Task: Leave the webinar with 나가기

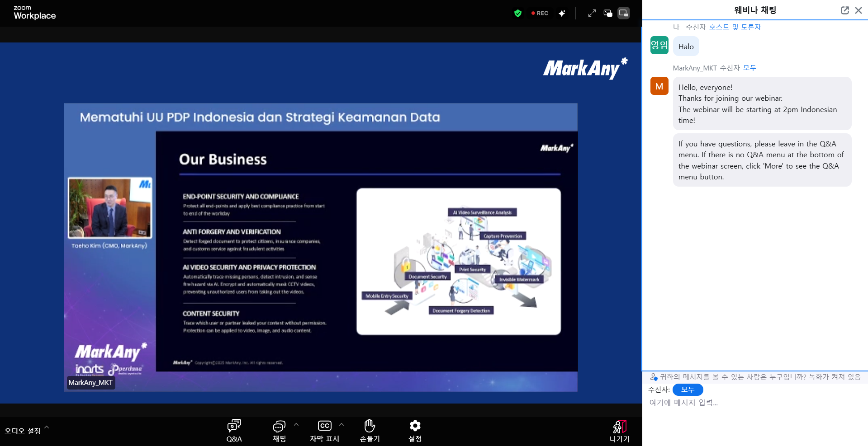Action: (619, 431)
